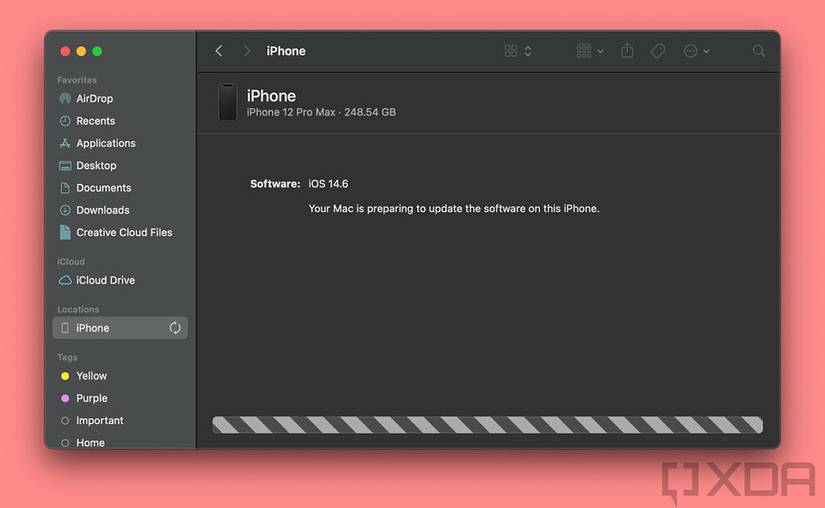This screenshot has width=825, height=508.
Task: Select iPhone under Locations
Action: click(x=120, y=328)
